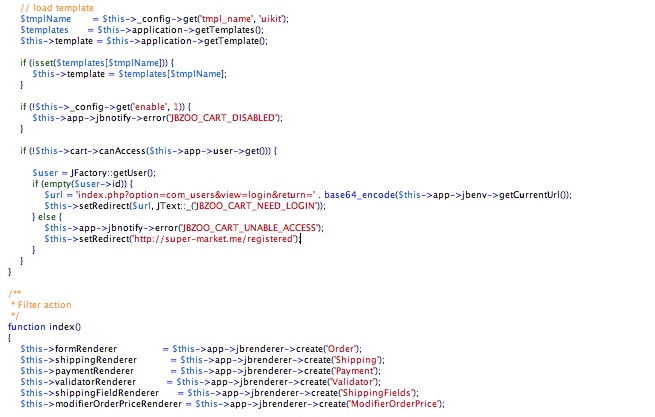
Task: Click $this->shippingRenderer property
Action: point(79,360)
